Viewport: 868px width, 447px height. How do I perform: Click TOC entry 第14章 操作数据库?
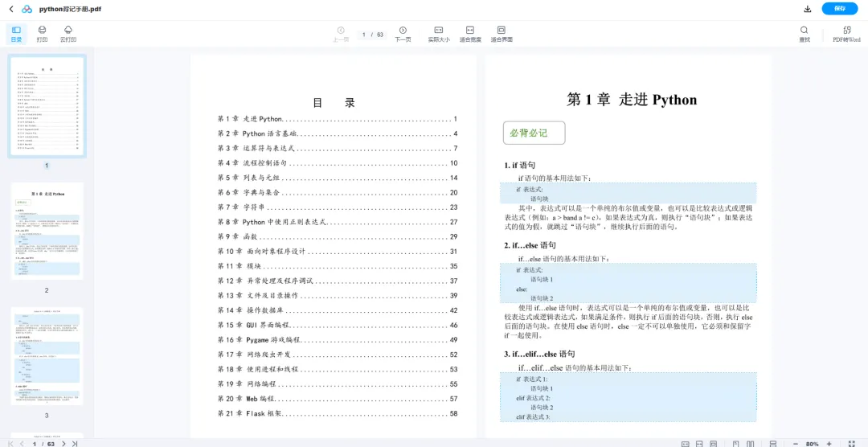coord(338,310)
